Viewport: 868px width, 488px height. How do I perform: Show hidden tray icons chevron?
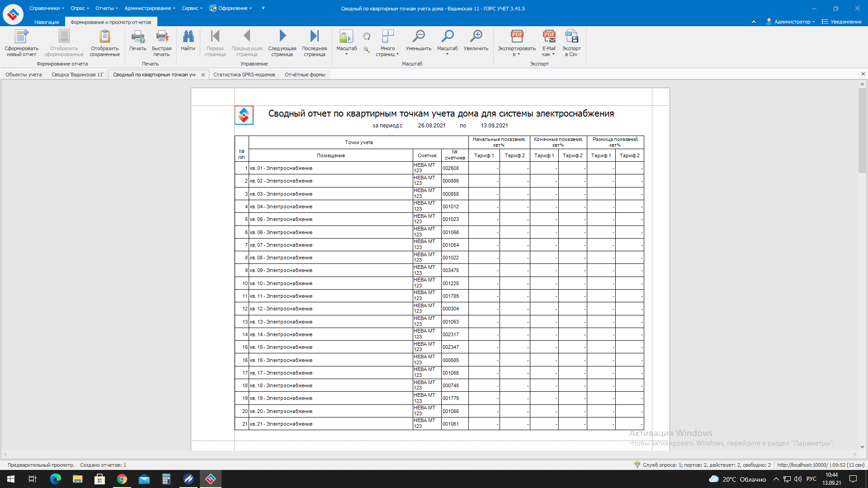pos(776,479)
